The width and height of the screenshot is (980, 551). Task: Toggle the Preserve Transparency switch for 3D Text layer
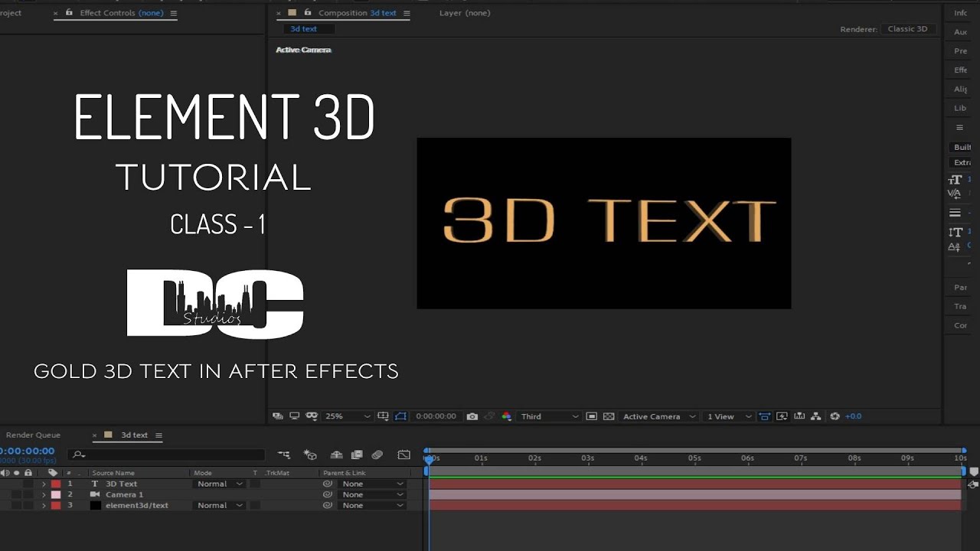pos(256,484)
